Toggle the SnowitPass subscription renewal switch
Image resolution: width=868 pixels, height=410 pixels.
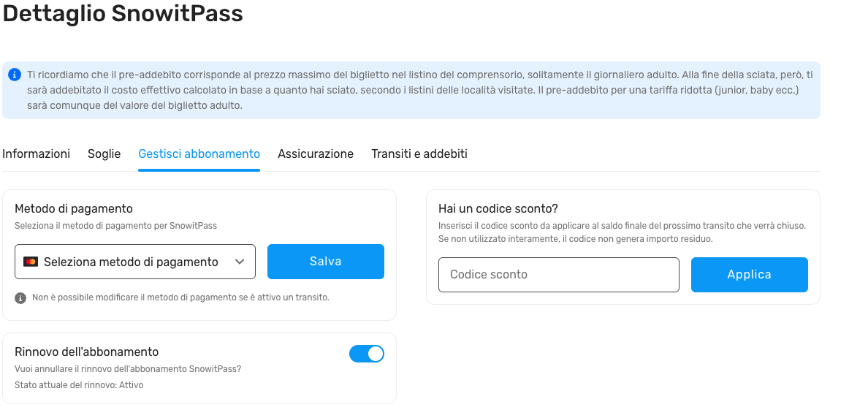point(367,354)
